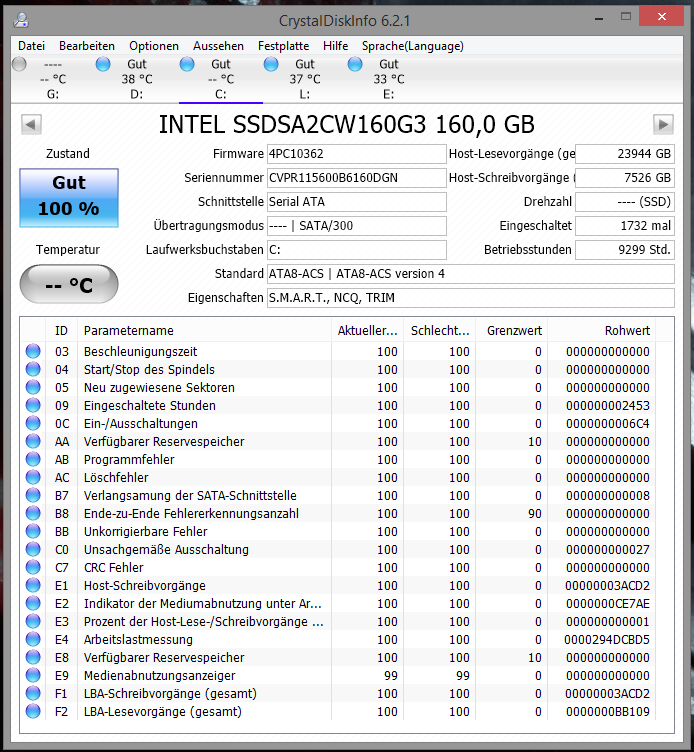Click the CrystalDiskInfo app icon in title bar
694x752 pixels.
click(x=22, y=20)
